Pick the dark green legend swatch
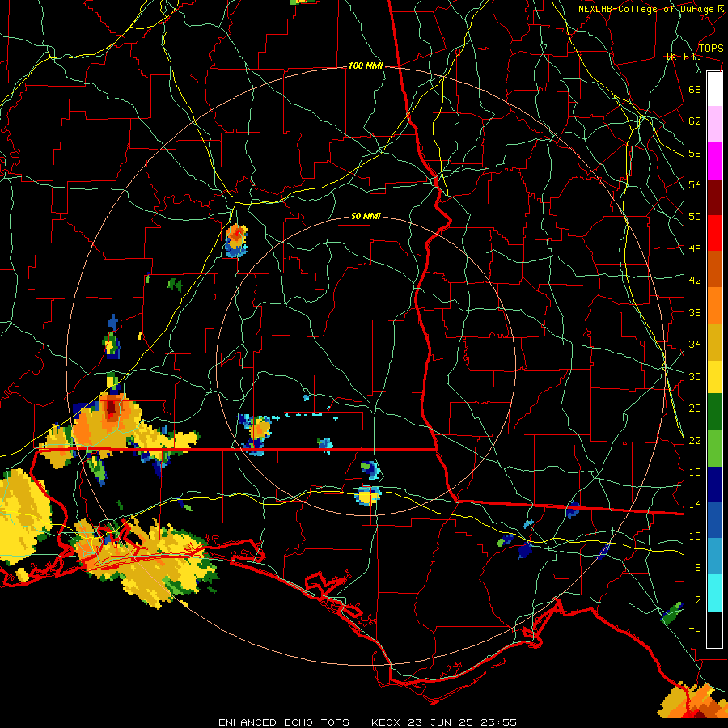The width and height of the screenshot is (728, 728). click(714, 412)
